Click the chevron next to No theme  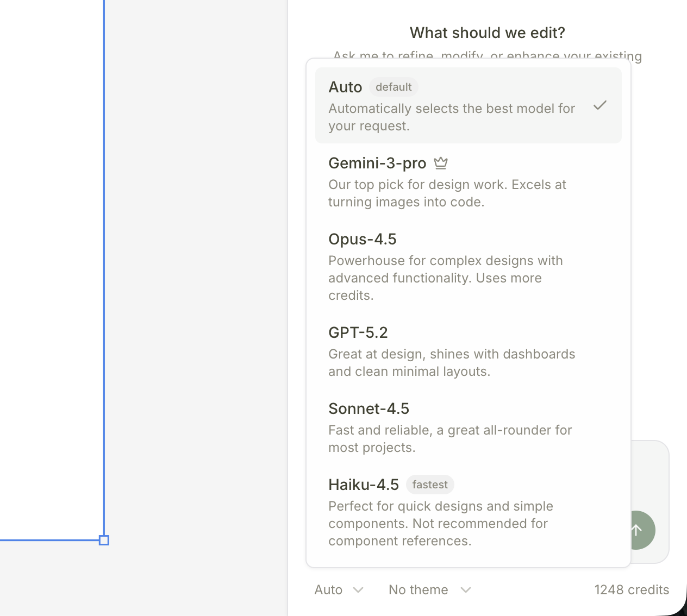click(465, 590)
